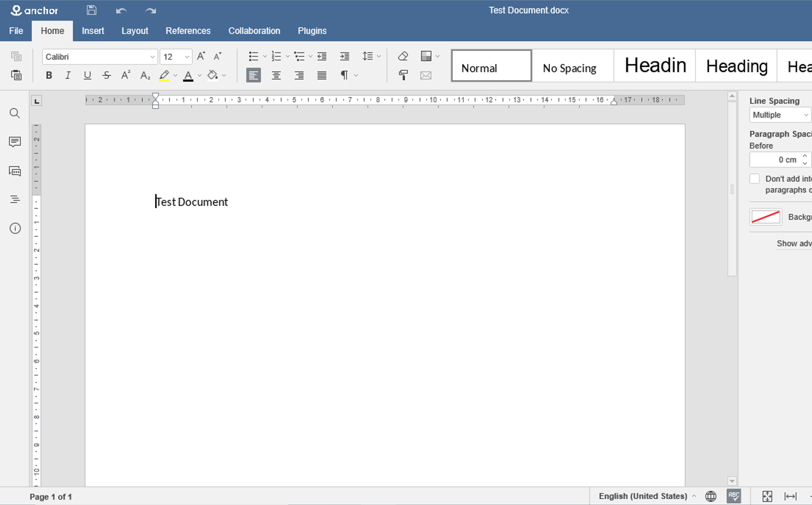Open the Search panel in left sidebar
Screen dimensions: 812x505
tap(15, 113)
